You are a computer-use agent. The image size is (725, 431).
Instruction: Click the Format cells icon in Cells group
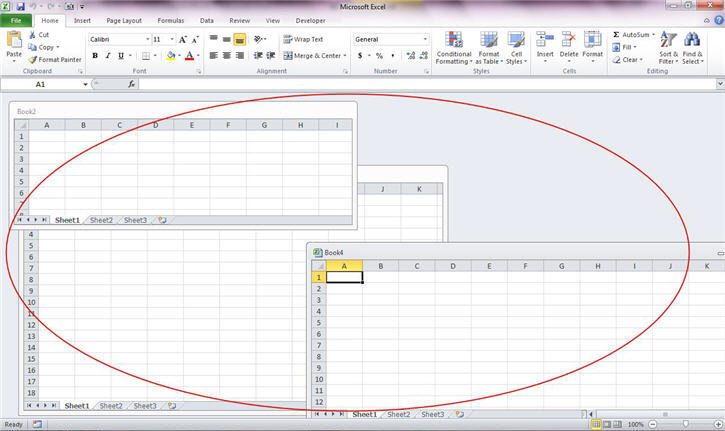592,40
